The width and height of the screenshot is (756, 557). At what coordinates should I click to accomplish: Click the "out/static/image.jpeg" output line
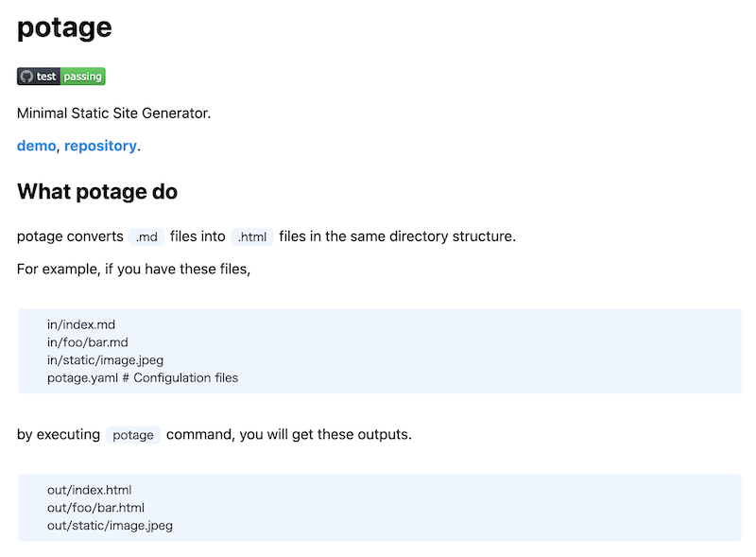pos(110,526)
